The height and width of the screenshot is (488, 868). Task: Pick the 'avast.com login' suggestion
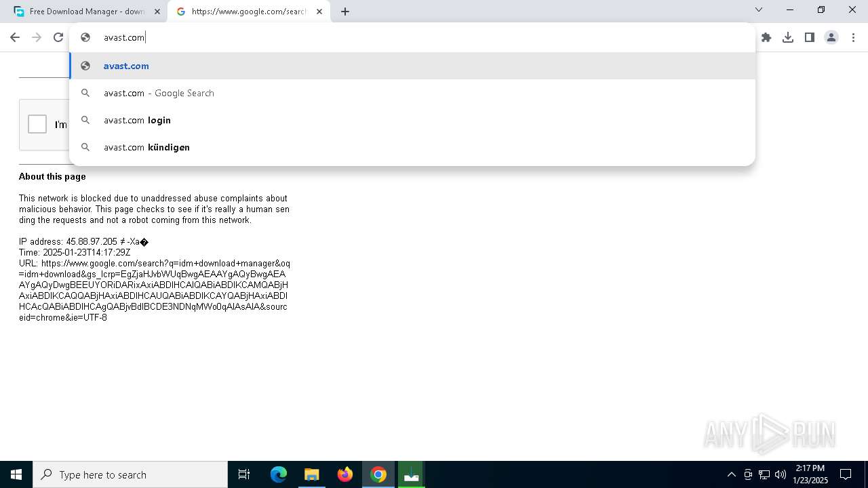tap(412, 120)
